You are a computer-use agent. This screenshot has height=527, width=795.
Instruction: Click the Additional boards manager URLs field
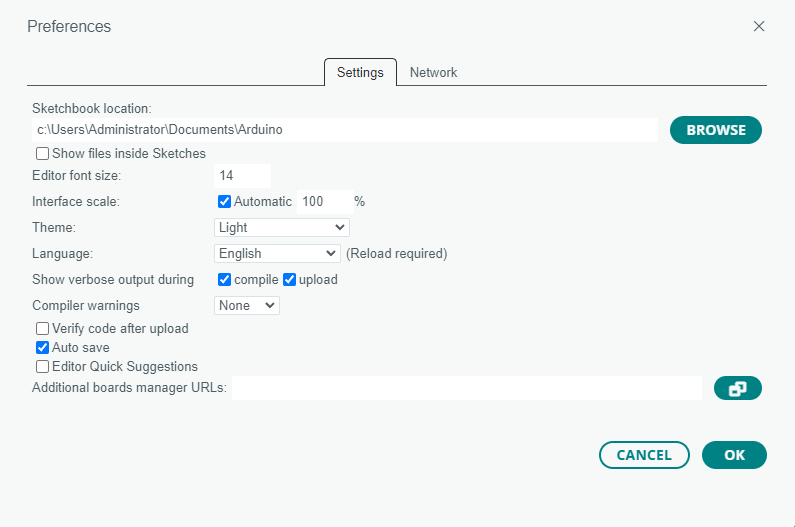466,388
